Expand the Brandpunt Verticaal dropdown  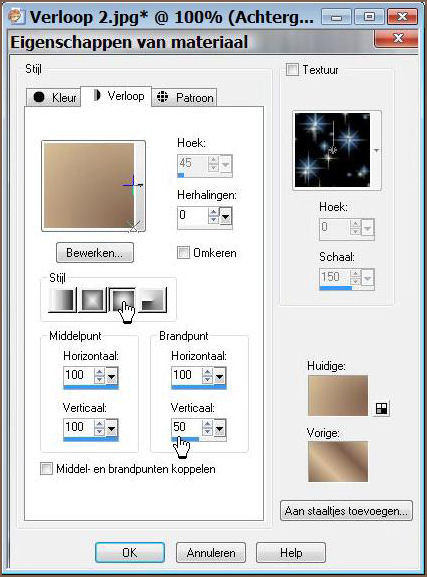pyautogui.click(x=219, y=428)
